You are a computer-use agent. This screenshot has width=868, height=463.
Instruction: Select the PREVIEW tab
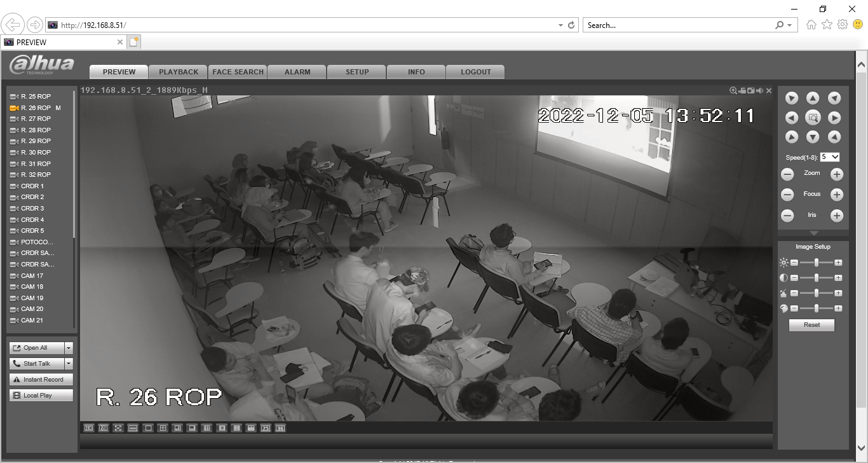[x=119, y=72]
